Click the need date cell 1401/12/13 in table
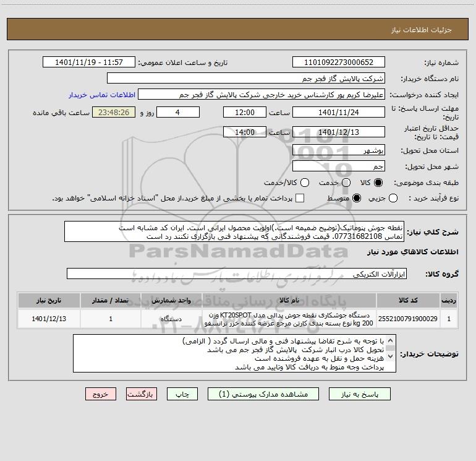This screenshot has width=476, height=461. coord(49,319)
